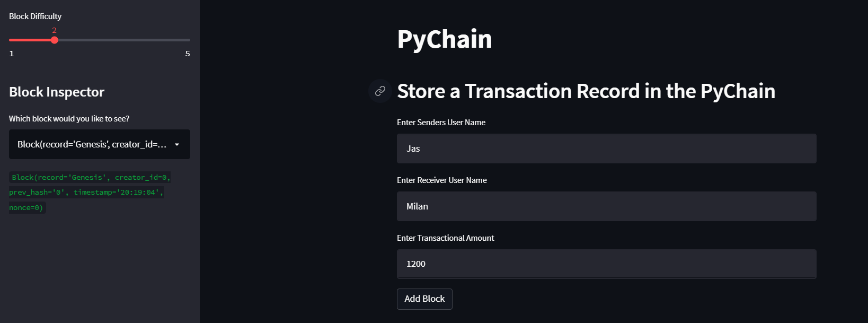Viewport: 868px width, 323px height.
Task: Click the Block Difficulty label
Action: click(35, 16)
